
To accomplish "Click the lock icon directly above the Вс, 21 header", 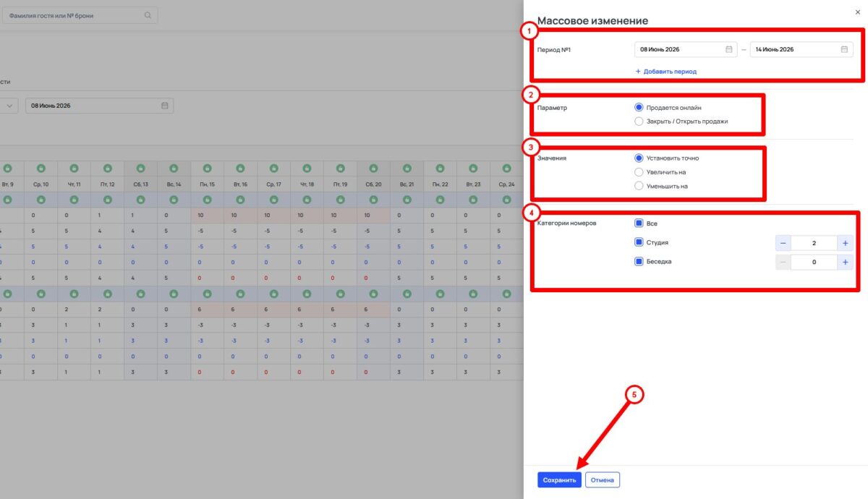I will (x=407, y=168).
